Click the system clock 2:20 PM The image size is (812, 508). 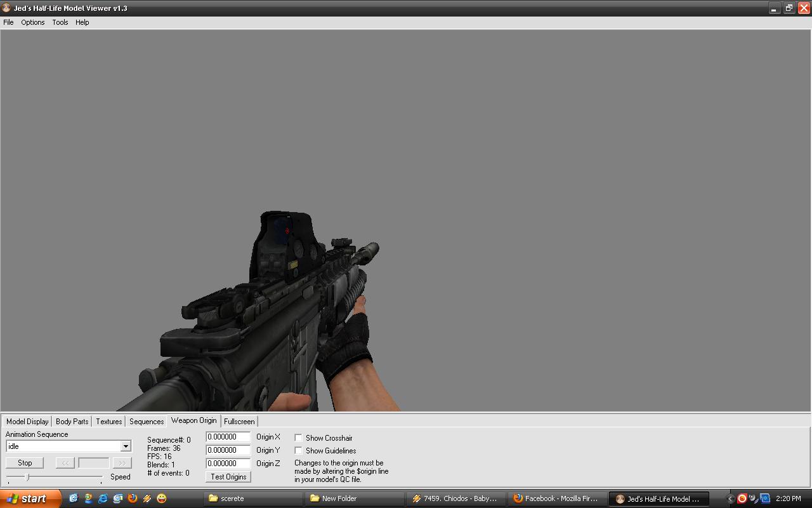pos(789,498)
